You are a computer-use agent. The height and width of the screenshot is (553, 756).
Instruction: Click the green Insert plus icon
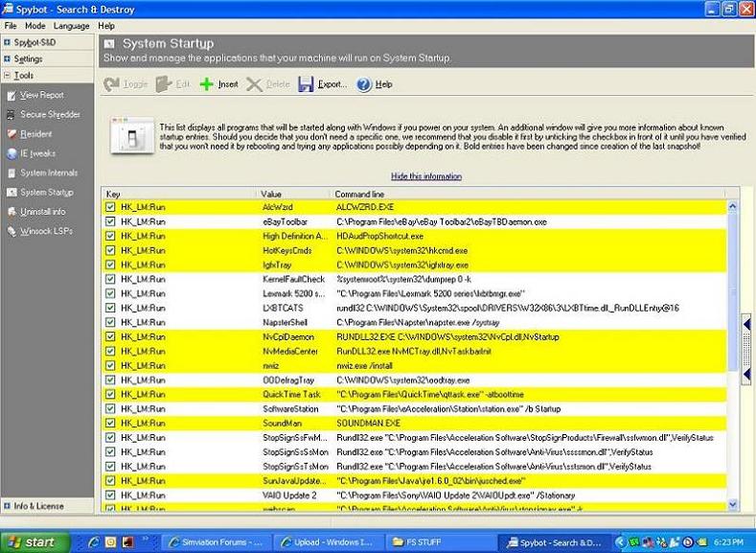click(x=206, y=84)
